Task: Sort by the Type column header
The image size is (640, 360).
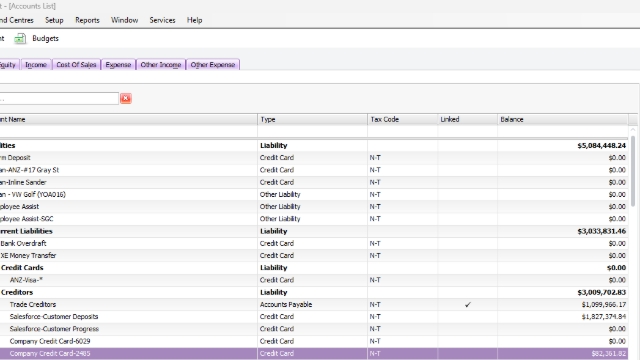Action: [312, 119]
